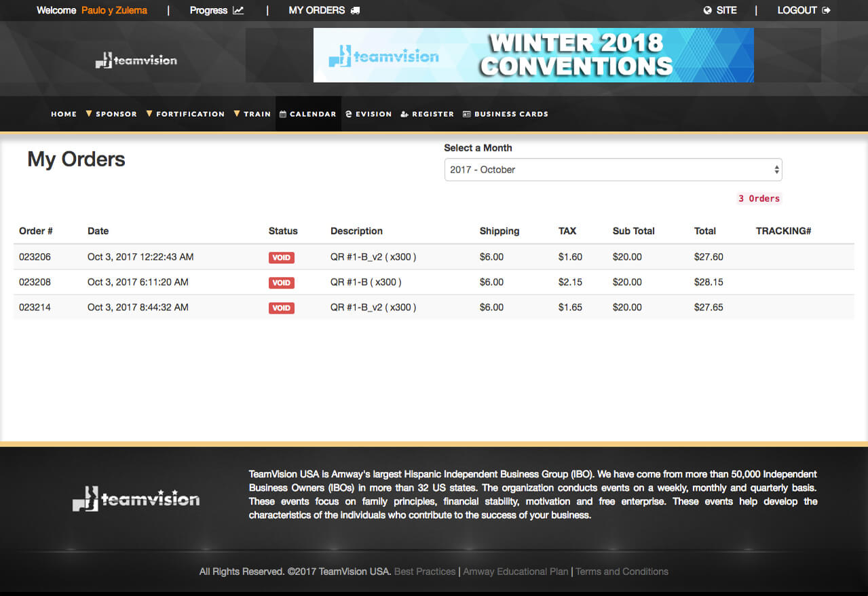868x596 pixels.
Task: Expand the Train menu arrow
Action: tap(237, 114)
